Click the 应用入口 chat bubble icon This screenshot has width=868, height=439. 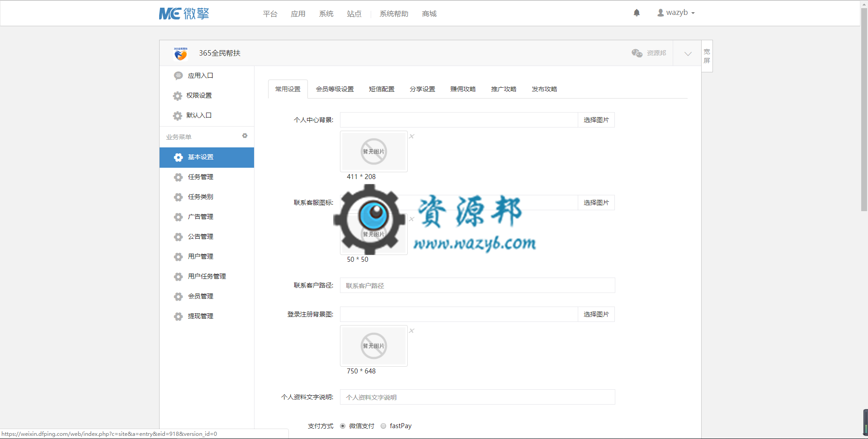[x=178, y=76]
